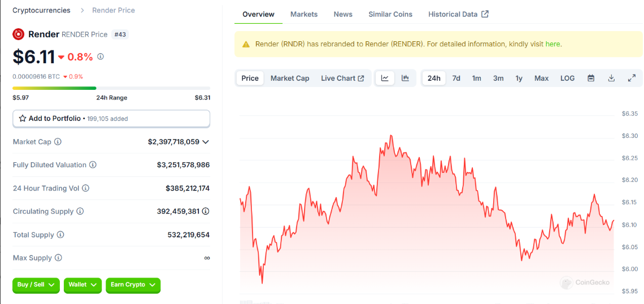Click Add to Portfolio button
This screenshot has width=644, height=304.
click(x=111, y=118)
